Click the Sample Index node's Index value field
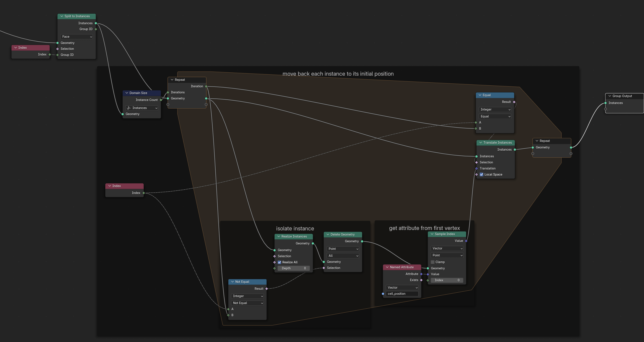 click(447, 280)
